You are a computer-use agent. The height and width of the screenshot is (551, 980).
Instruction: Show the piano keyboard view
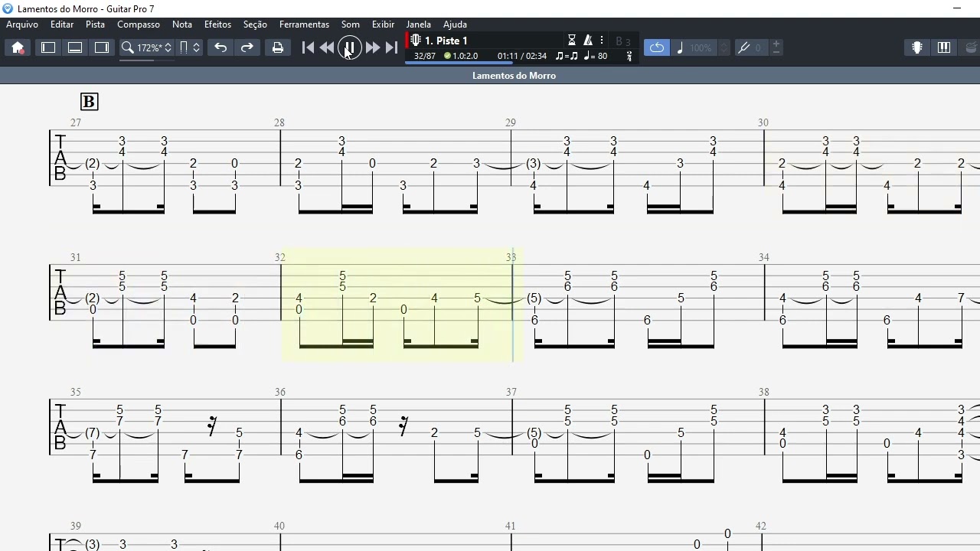pos(944,47)
